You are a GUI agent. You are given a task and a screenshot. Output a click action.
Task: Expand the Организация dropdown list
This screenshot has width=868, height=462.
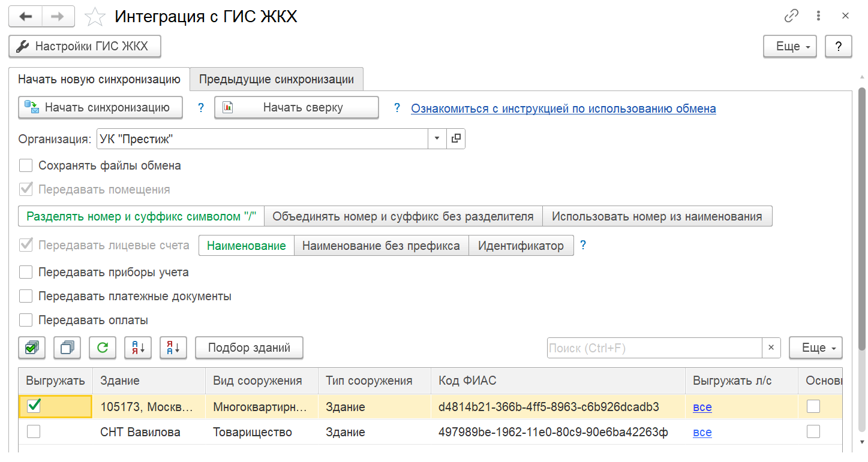coord(437,139)
